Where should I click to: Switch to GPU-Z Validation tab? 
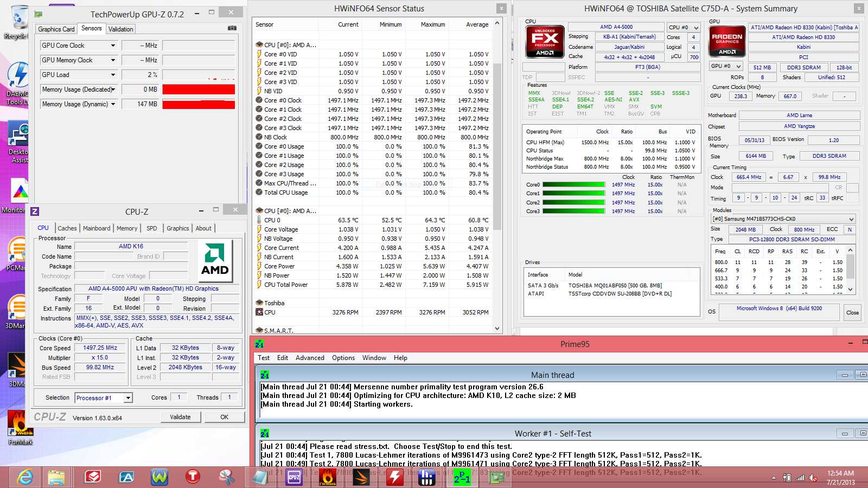(120, 29)
